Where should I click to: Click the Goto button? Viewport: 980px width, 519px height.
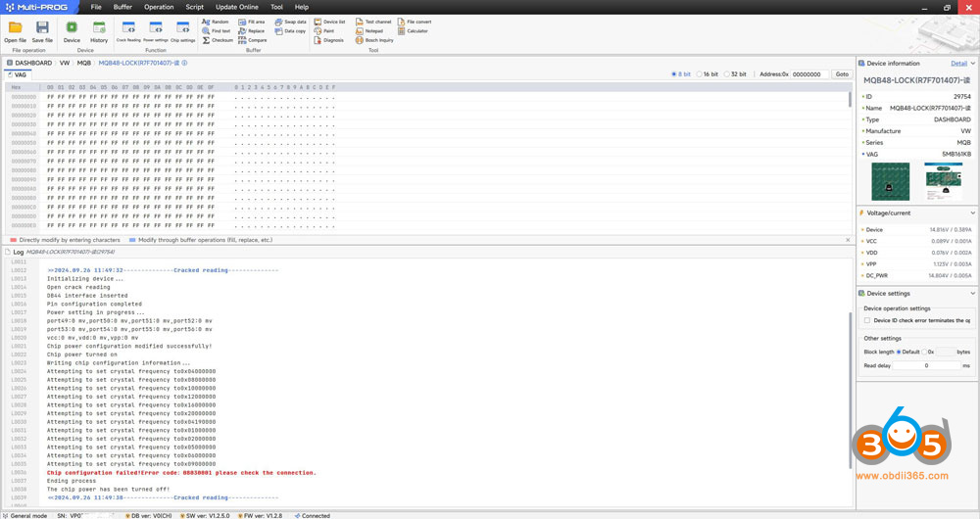pyautogui.click(x=842, y=74)
